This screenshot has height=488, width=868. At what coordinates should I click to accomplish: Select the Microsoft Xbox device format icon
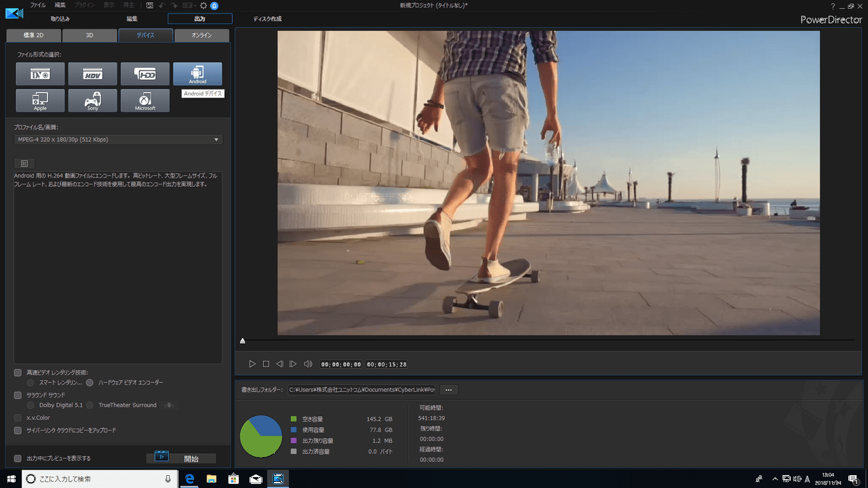145,101
